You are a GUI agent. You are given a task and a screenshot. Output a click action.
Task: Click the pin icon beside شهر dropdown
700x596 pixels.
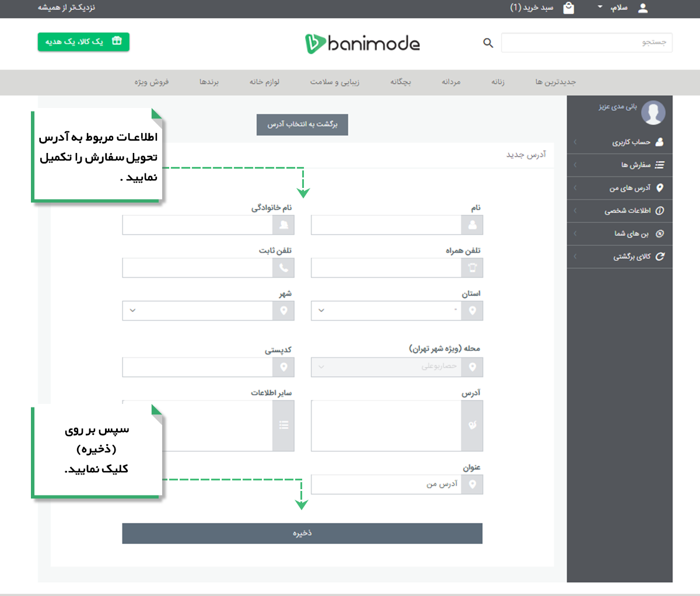[283, 311]
